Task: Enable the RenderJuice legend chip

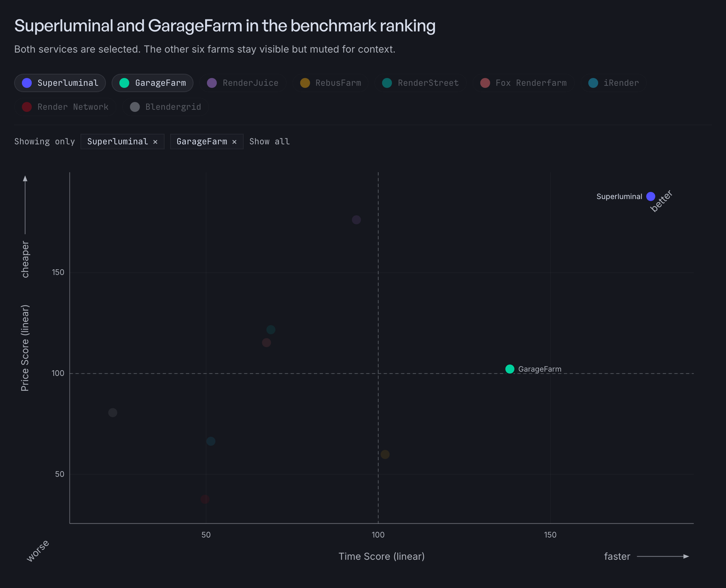Action: click(243, 83)
